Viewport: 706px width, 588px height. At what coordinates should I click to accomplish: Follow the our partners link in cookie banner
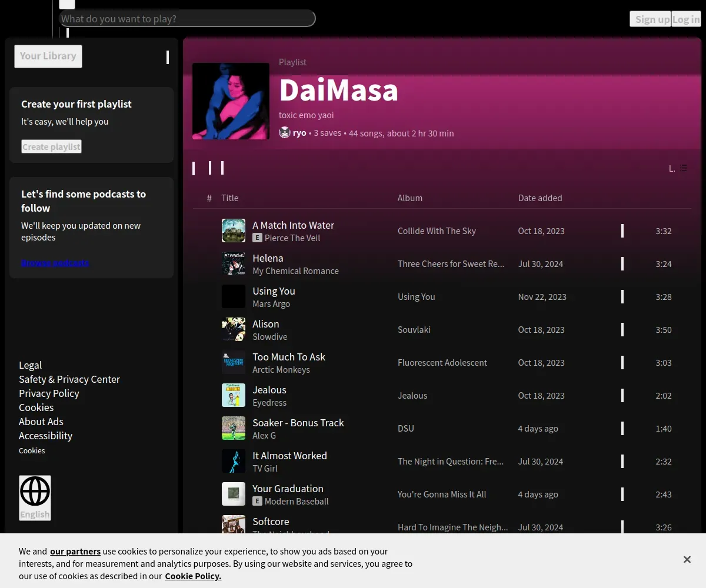75,552
